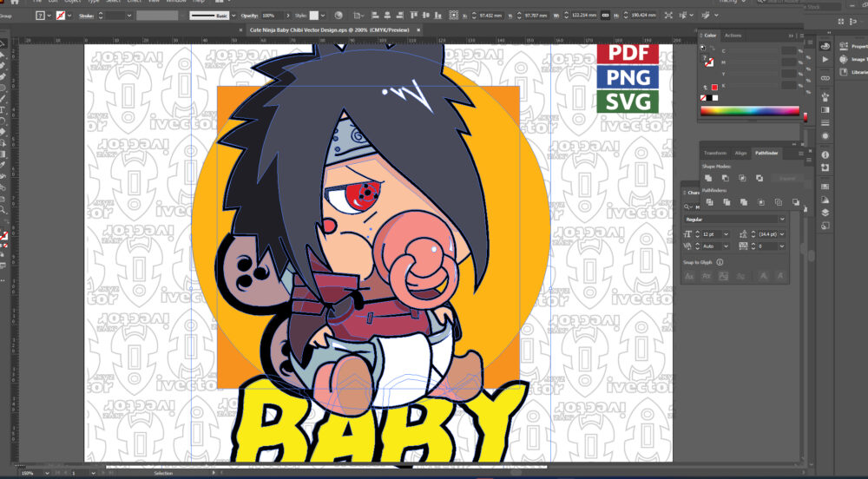Viewport: 868px width, 479px height.
Task: Switch to the Align panel tab
Action: coord(740,154)
